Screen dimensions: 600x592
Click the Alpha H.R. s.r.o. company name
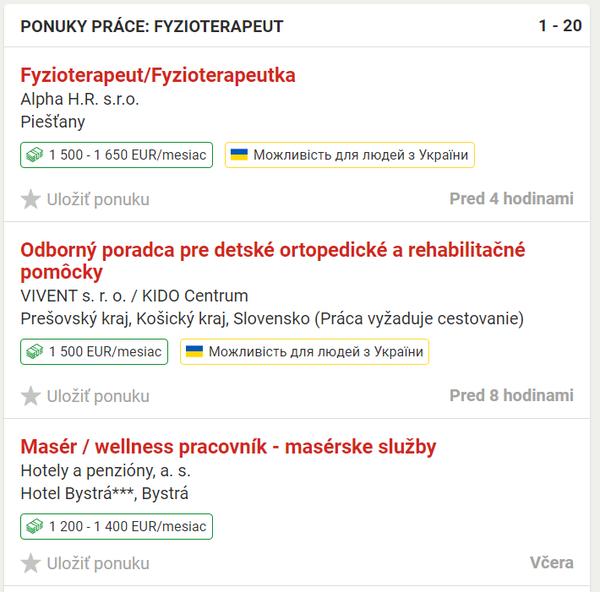click(80, 99)
